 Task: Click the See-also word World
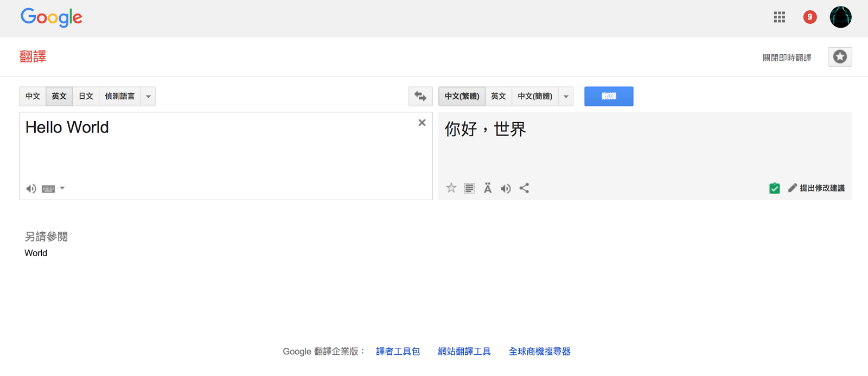click(36, 253)
